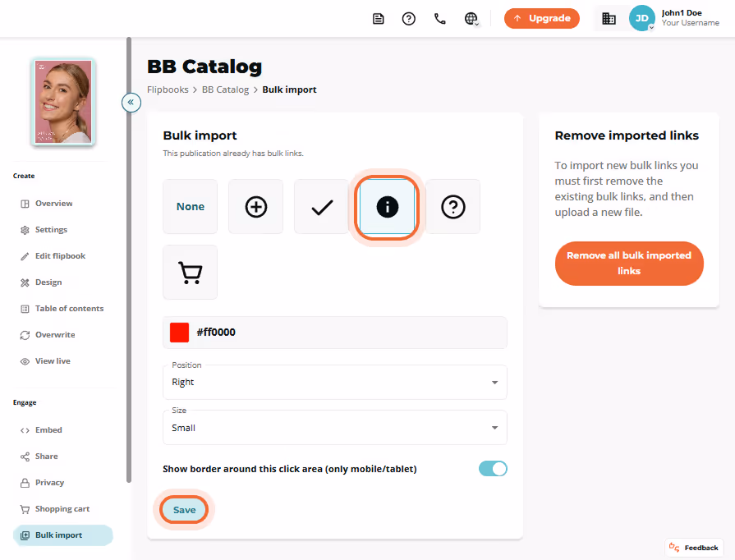
Task: Save the bulk import settings
Action: click(x=184, y=510)
